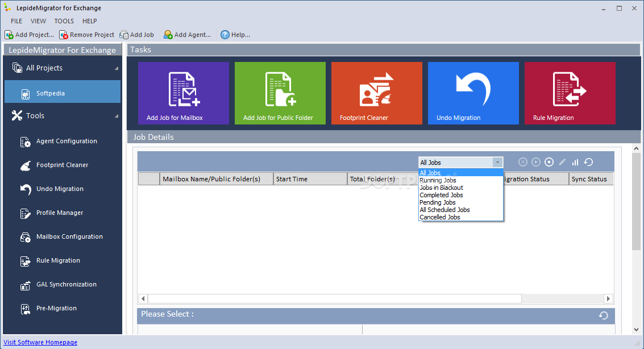The image size is (644, 349).
Task: Click the start job play icon
Action: point(536,162)
